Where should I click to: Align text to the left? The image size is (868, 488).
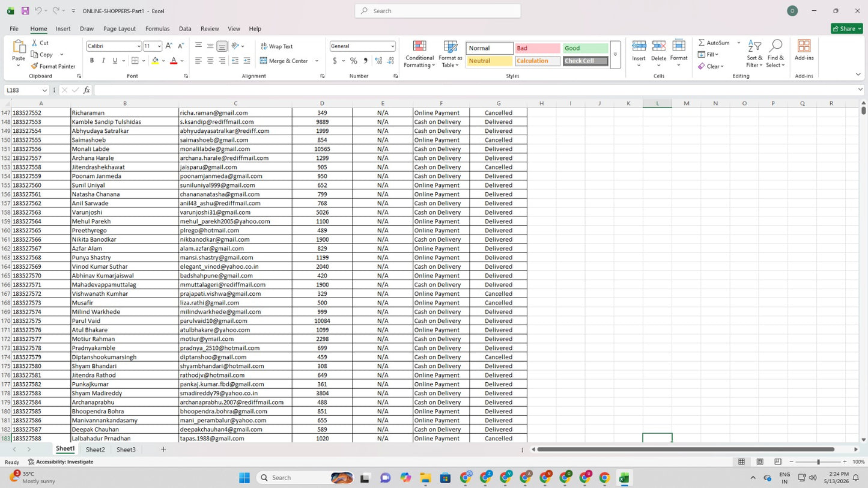(x=198, y=61)
